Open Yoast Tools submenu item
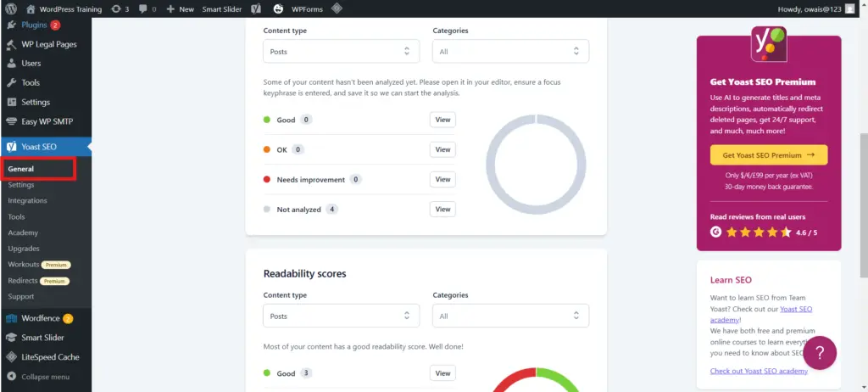The height and width of the screenshot is (392, 868). coord(17,217)
